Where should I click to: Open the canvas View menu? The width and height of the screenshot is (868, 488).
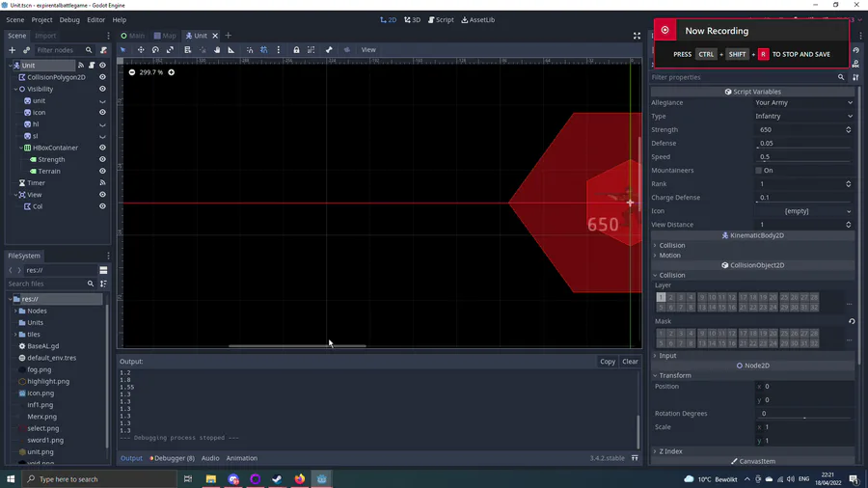368,50
